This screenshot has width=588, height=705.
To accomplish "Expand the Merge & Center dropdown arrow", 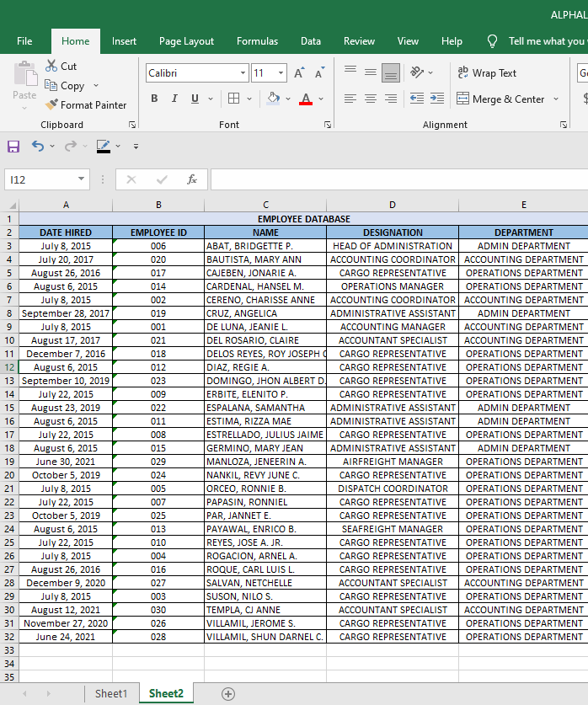I will (556, 99).
